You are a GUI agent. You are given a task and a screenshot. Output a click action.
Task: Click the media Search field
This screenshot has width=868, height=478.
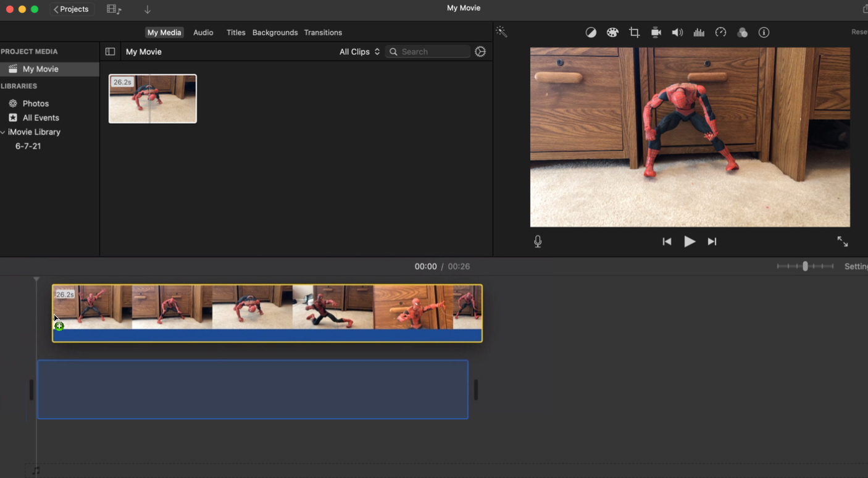(x=428, y=52)
